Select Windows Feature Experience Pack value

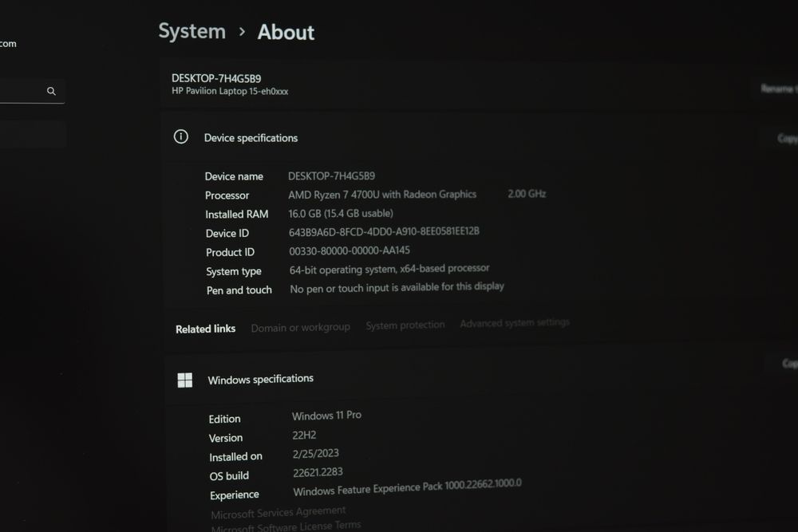pyautogui.click(x=407, y=487)
